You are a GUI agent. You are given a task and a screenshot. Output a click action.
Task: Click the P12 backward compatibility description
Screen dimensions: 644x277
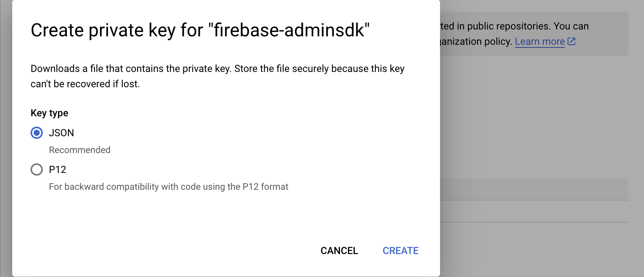[168, 187]
